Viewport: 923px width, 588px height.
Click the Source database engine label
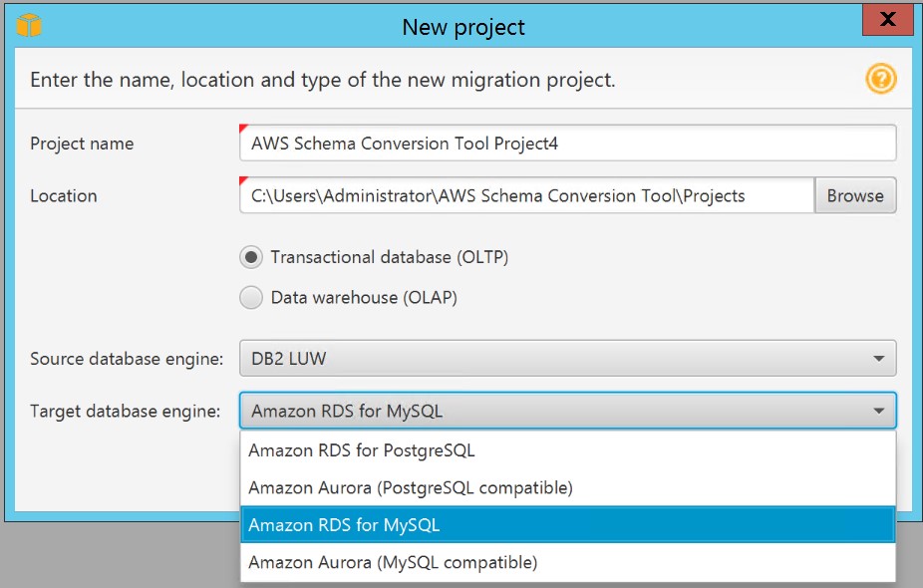click(127, 359)
